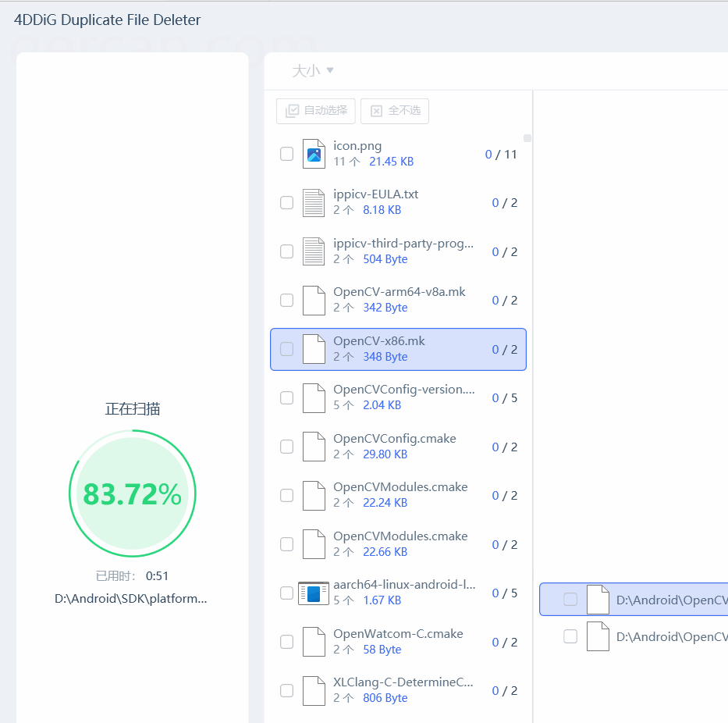Click the OpenCV-arm64-v8a.mk file icon
The width and height of the screenshot is (728, 723).
point(314,300)
